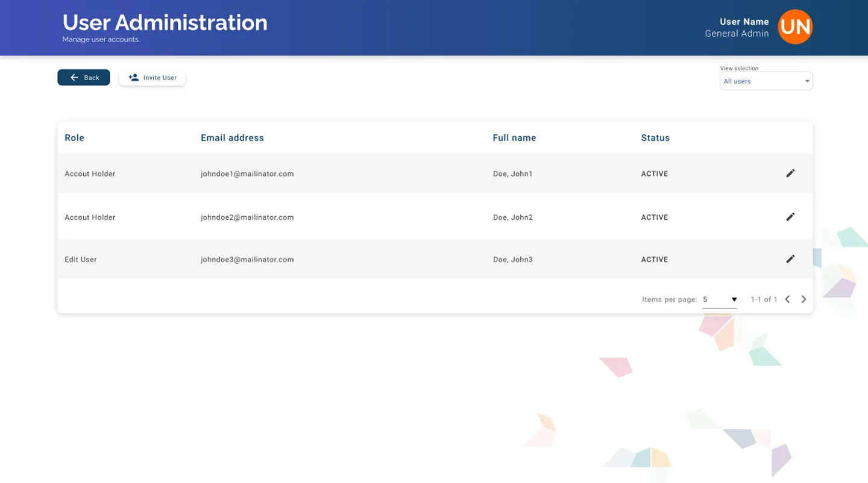This screenshot has width=868, height=483.
Task: Click ACTIVE status for Doe, John1
Action: [x=655, y=173]
